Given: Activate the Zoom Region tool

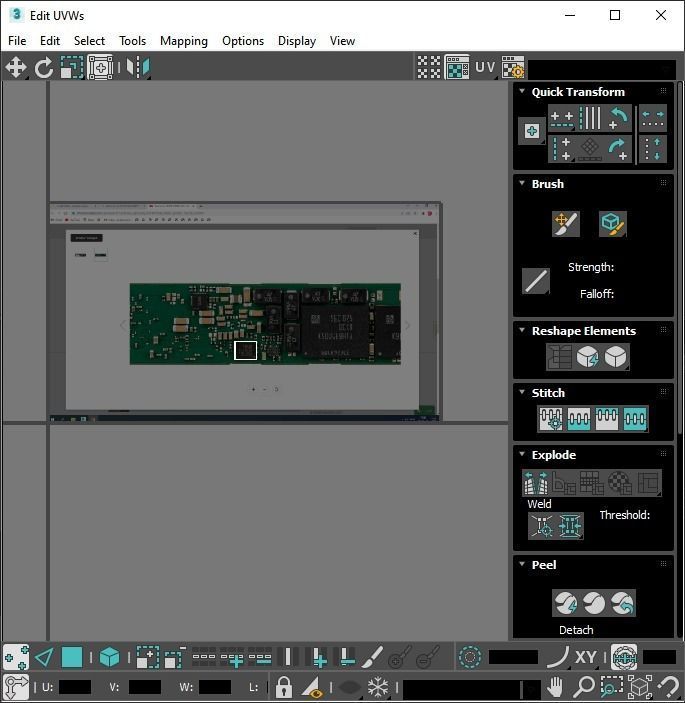Looking at the screenshot, I should [611, 686].
